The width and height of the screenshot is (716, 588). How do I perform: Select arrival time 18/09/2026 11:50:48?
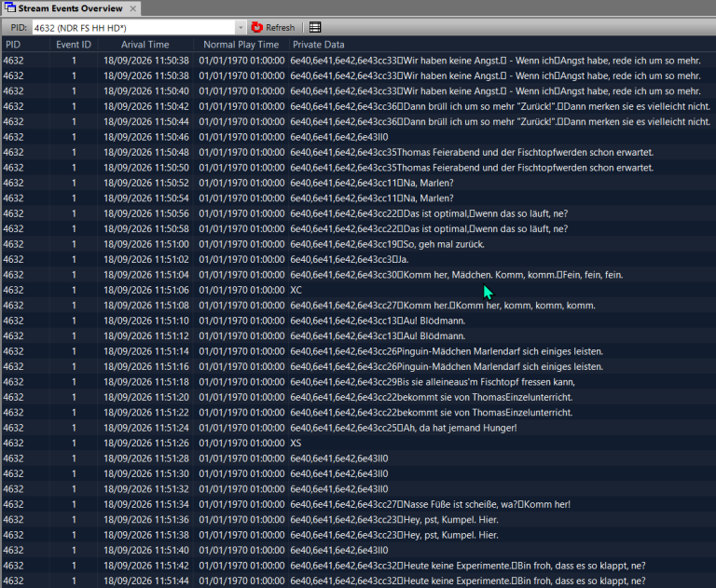146,153
